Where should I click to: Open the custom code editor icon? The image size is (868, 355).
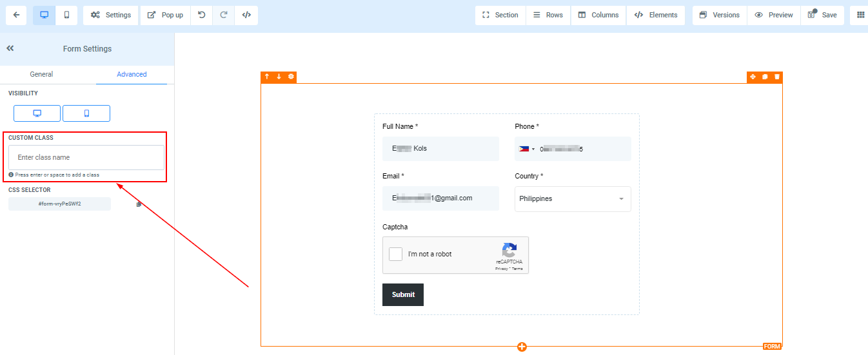246,15
